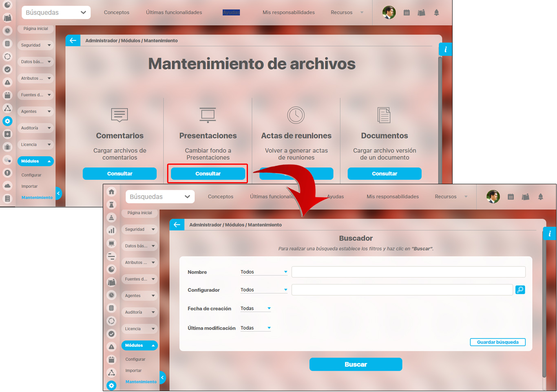Open the Nombre filter dropdown
The height and width of the screenshot is (392, 557).
[x=264, y=272]
